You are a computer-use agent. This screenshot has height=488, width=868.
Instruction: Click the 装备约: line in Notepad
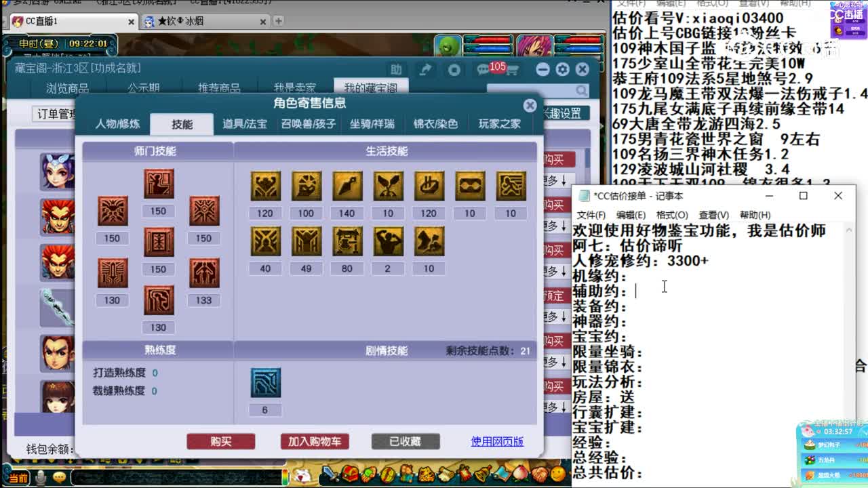[600, 306]
